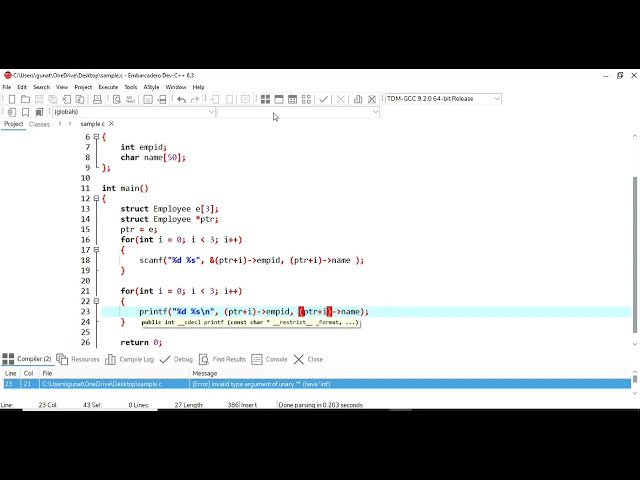Click the Goto bookmark icon

[39, 112]
